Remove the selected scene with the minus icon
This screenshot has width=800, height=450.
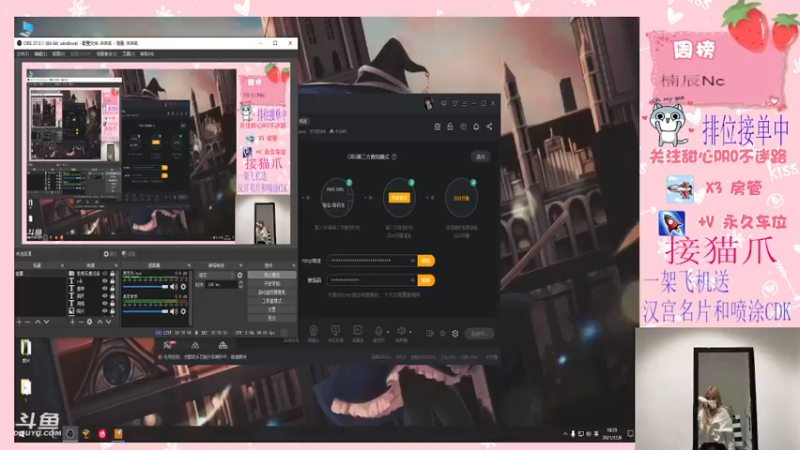tap(27, 321)
